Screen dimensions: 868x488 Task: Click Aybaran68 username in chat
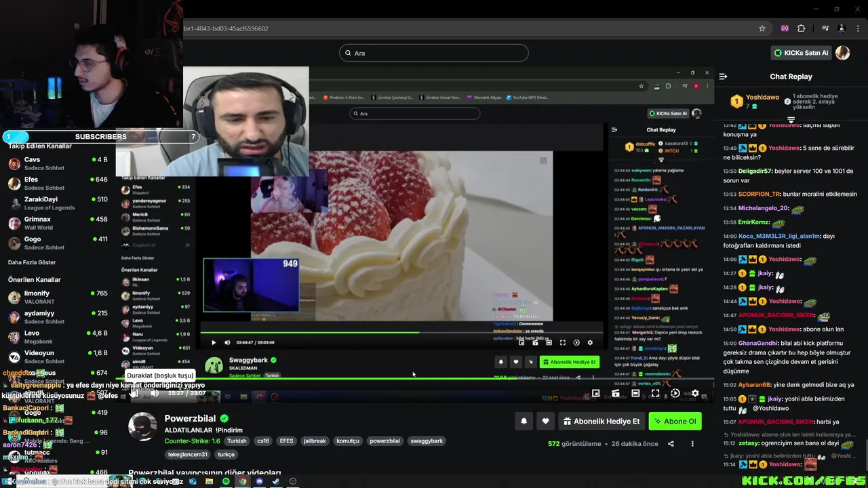[755, 384]
